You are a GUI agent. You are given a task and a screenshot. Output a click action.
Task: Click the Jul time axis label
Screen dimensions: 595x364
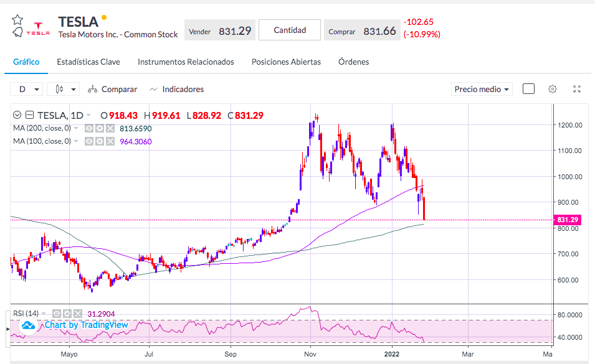coord(149,354)
